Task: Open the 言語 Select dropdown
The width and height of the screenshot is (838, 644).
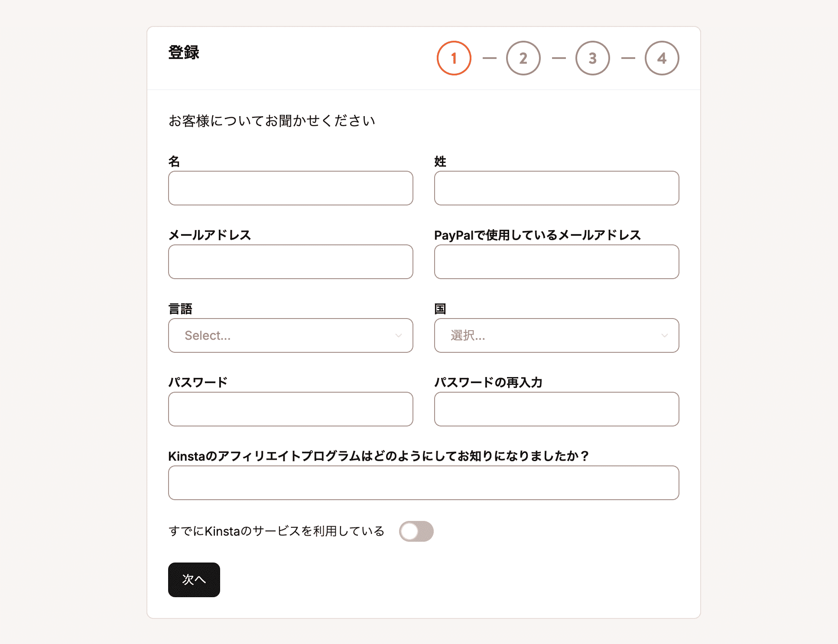Action: (290, 335)
